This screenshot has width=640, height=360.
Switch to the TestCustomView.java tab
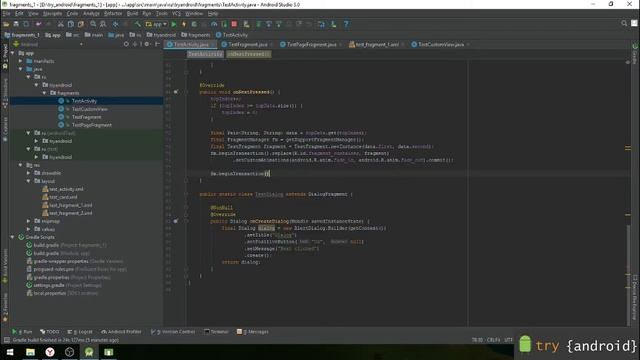pos(441,44)
